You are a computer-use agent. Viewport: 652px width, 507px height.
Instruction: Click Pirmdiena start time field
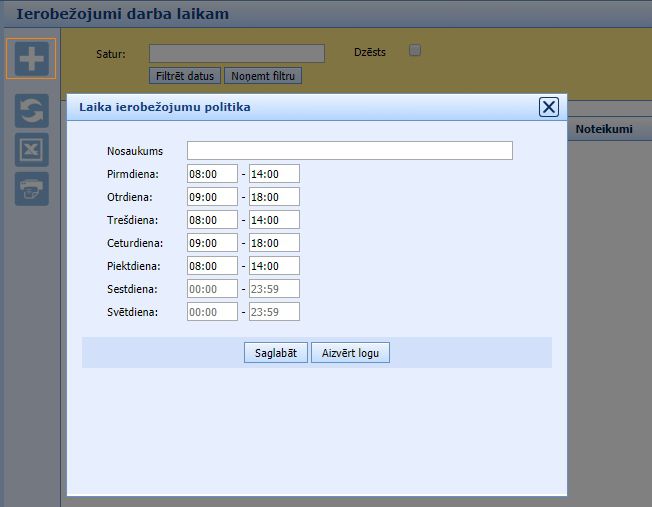(212, 174)
